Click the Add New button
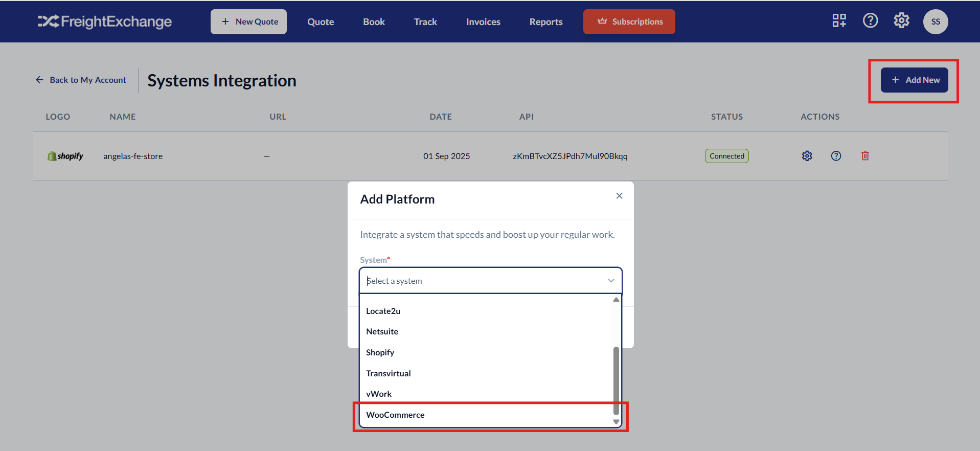The height and width of the screenshot is (451, 980). click(914, 80)
